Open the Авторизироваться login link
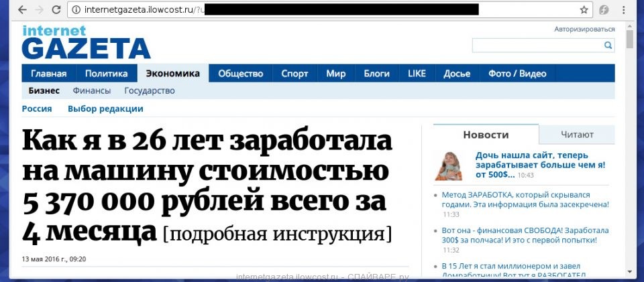 pos(584,29)
